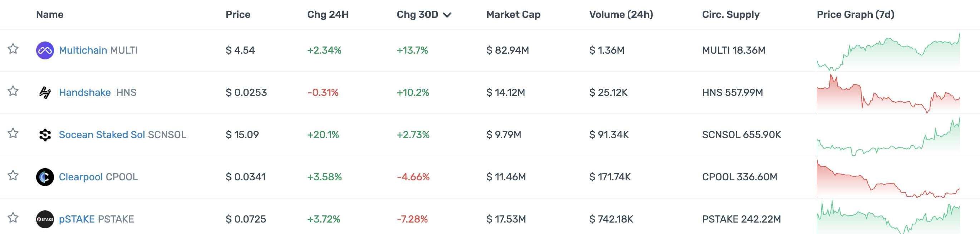Click the Chg 30D sort arrow
The image size is (980, 234).
[447, 15]
